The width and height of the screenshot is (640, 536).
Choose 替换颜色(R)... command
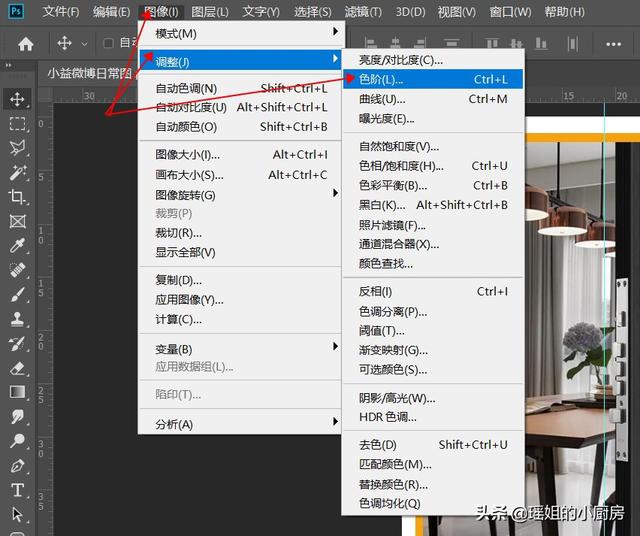433,484
